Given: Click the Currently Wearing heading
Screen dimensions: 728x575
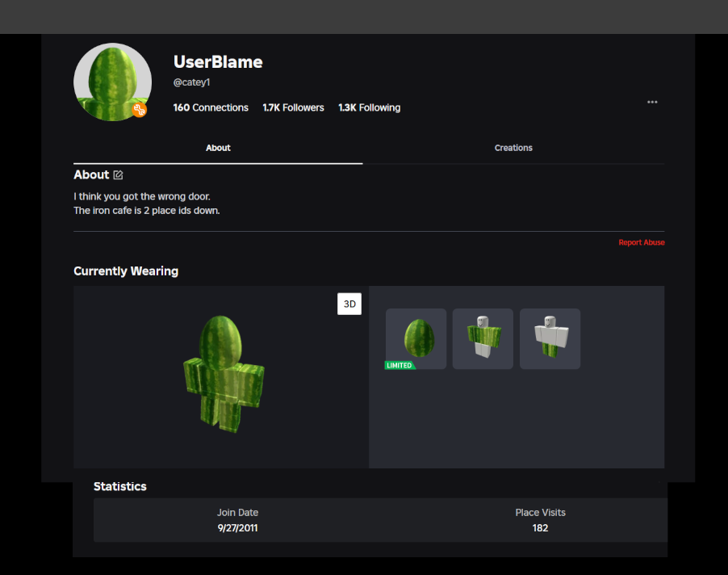Looking at the screenshot, I should [x=126, y=271].
